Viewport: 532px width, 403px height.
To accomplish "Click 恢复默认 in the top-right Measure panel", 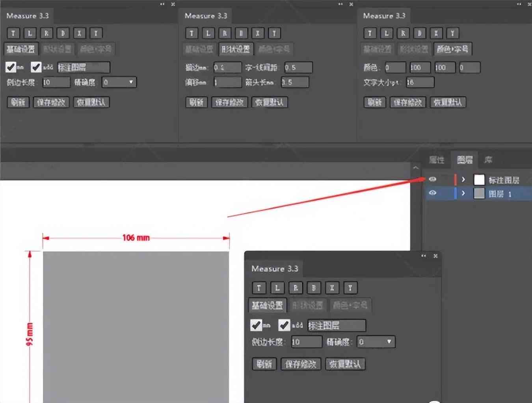I will pos(448,103).
